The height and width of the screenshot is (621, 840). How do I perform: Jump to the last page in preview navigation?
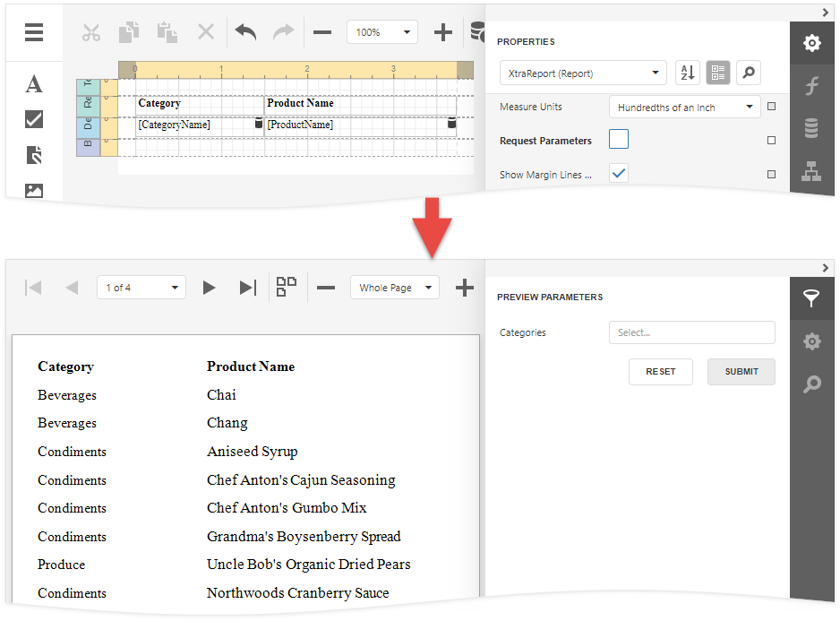pyautogui.click(x=247, y=287)
